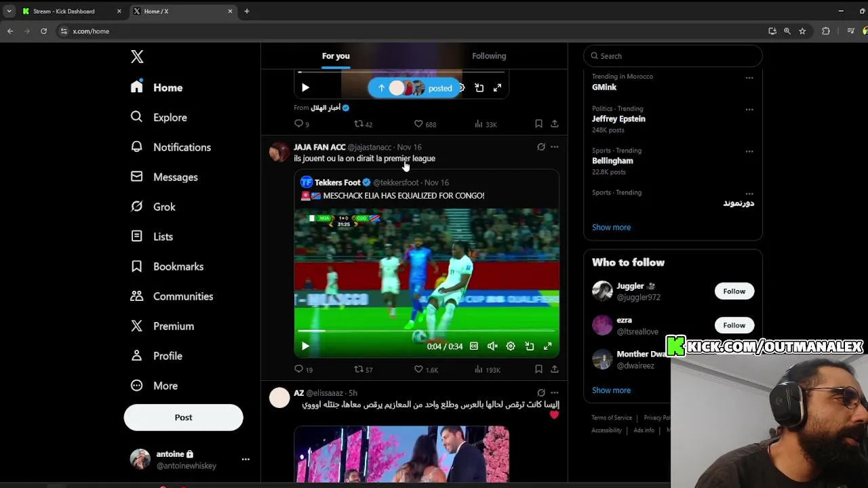Open Messages in sidebar

163,177
